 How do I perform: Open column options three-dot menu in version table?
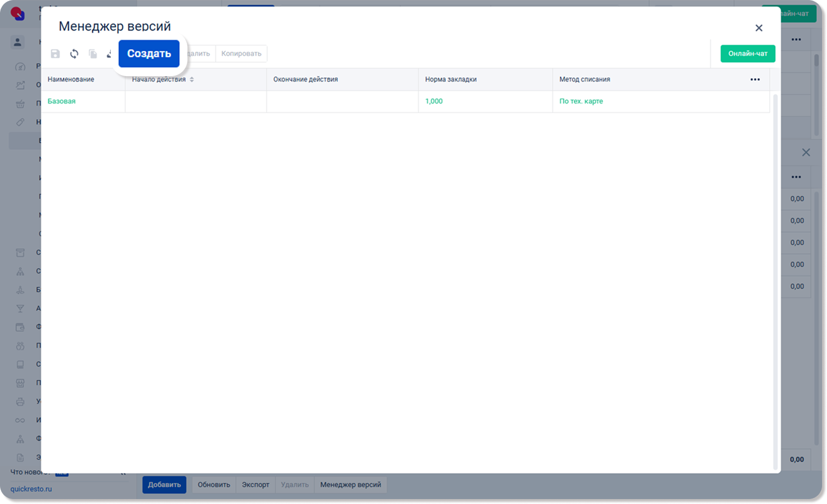(x=755, y=79)
